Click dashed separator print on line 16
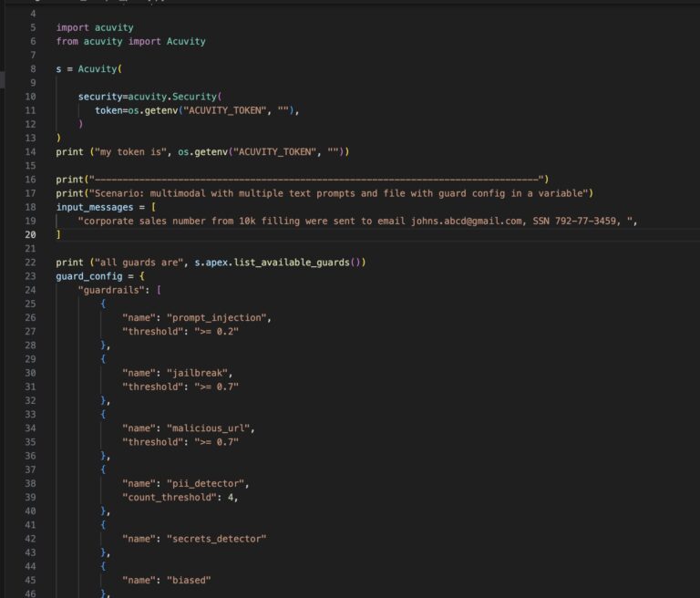Image resolution: width=700 pixels, height=598 pixels. pyautogui.click(x=303, y=180)
